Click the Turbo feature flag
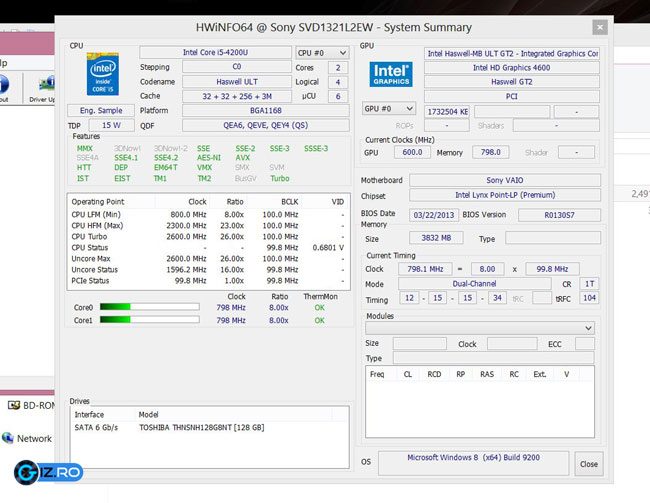 (280, 178)
